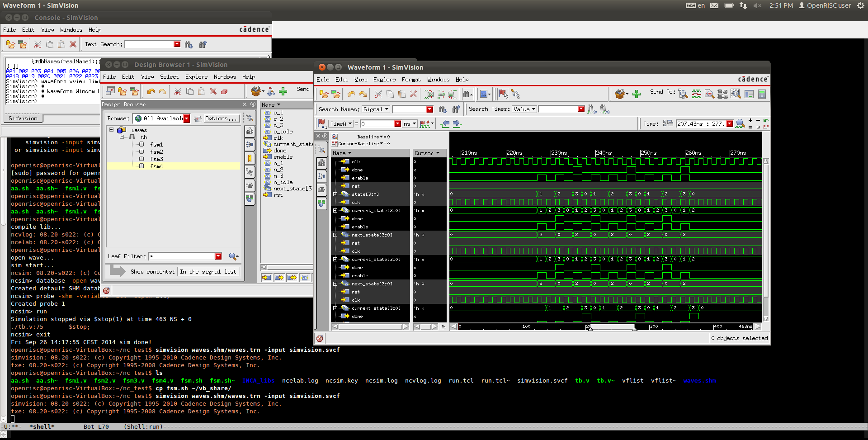Click green plus icon in Waveform toolbar

click(637, 94)
